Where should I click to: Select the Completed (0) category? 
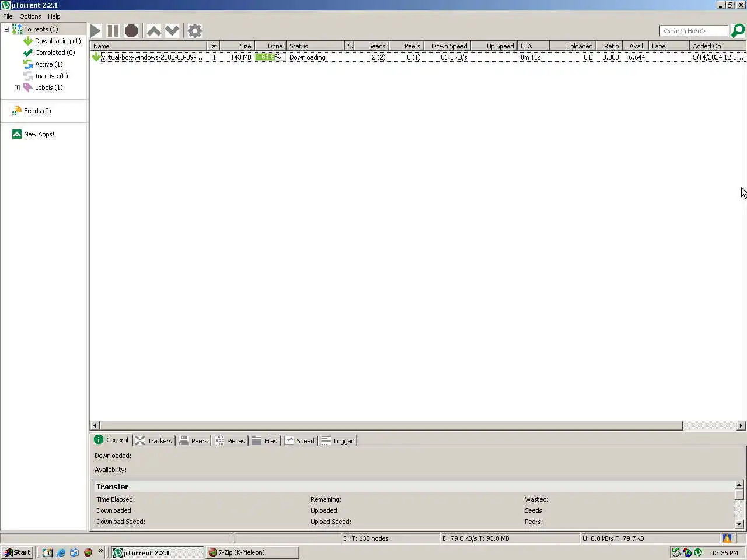[55, 52]
